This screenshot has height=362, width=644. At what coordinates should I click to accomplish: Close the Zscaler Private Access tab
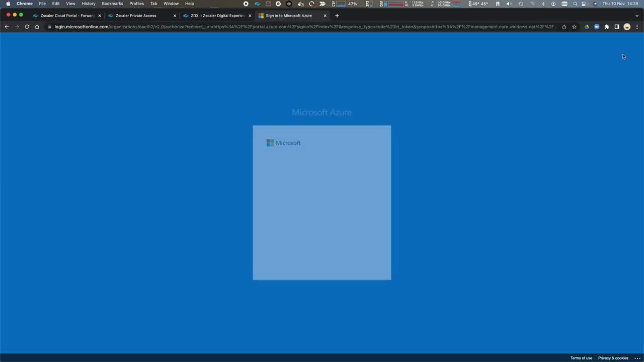point(175,16)
